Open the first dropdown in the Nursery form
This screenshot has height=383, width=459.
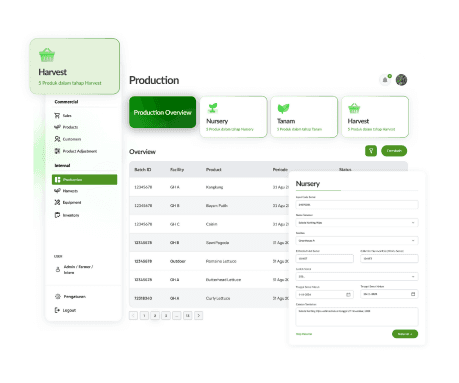357,223
